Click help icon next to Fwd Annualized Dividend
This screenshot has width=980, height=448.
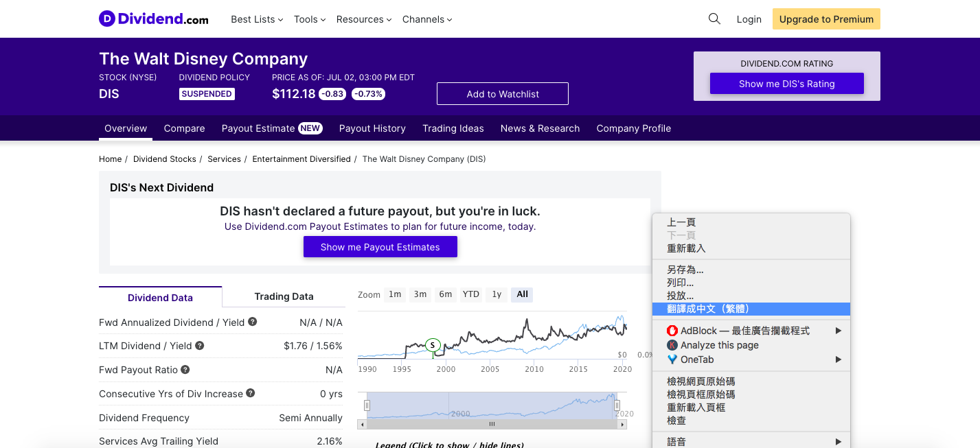tap(253, 322)
